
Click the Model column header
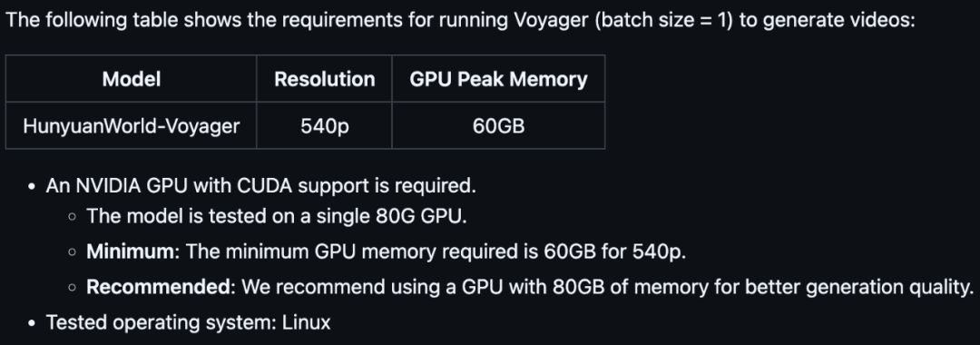tap(132, 79)
